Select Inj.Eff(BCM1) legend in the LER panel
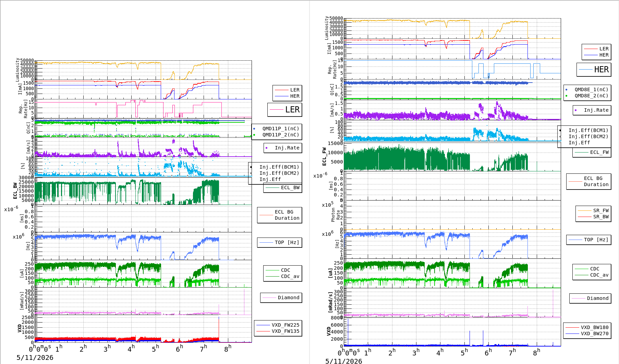This screenshot has width=619, height=364. tap(279, 167)
